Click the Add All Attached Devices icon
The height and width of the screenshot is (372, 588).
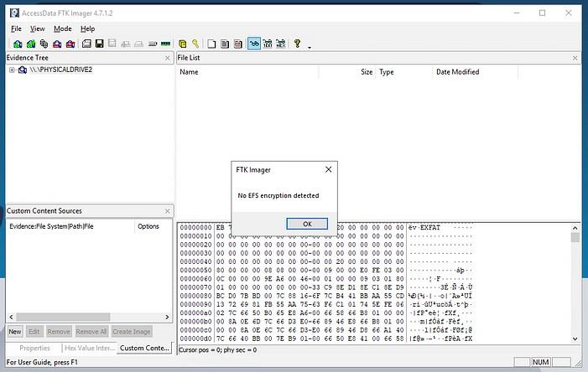(31, 44)
